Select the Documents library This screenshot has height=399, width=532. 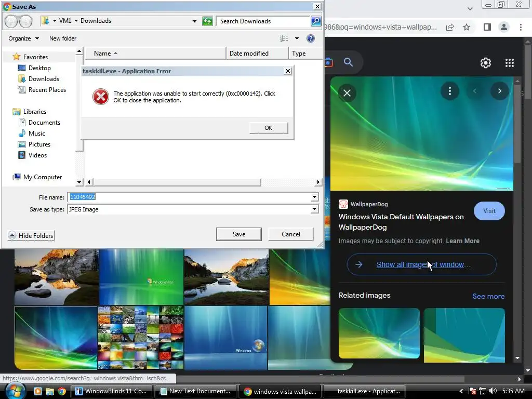[x=44, y=123]
